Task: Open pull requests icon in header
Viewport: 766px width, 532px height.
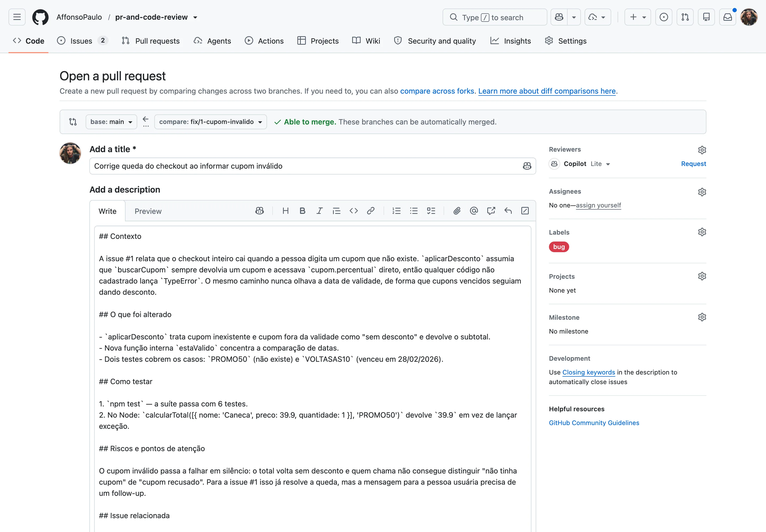Action: pyautogui.click(x=685, y=17)
